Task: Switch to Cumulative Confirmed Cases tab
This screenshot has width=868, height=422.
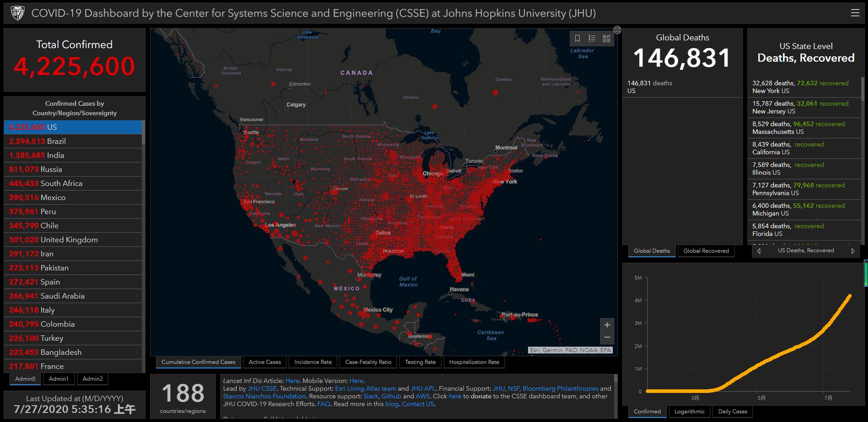Action: click(x=199, y=362)
